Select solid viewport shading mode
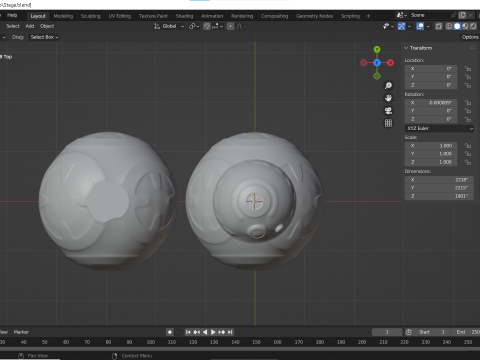 pos(457,26)
